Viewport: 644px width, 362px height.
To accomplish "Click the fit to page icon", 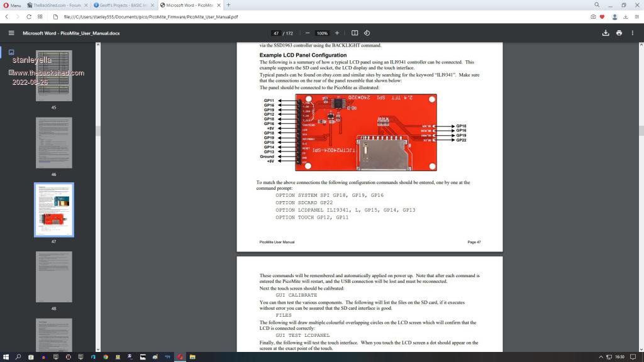I will click(355, 33).
